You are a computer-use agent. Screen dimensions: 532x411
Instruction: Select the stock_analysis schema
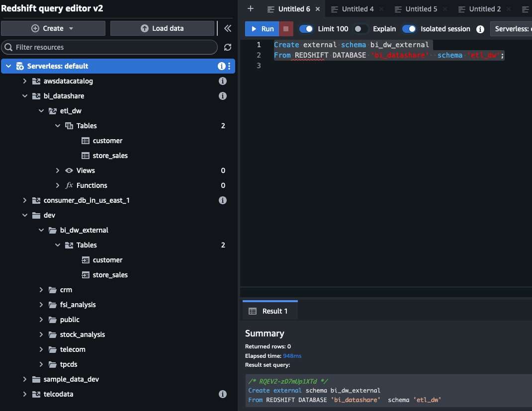[x=82, y=334]
